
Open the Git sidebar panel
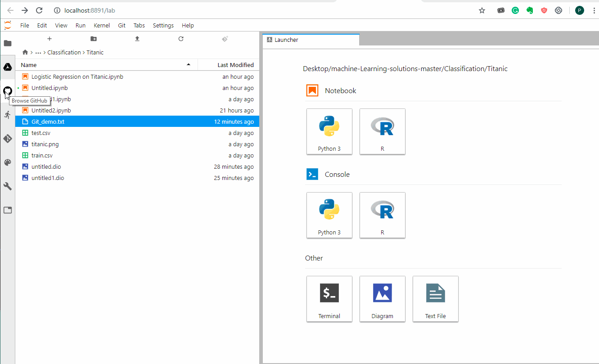[8, 139]
